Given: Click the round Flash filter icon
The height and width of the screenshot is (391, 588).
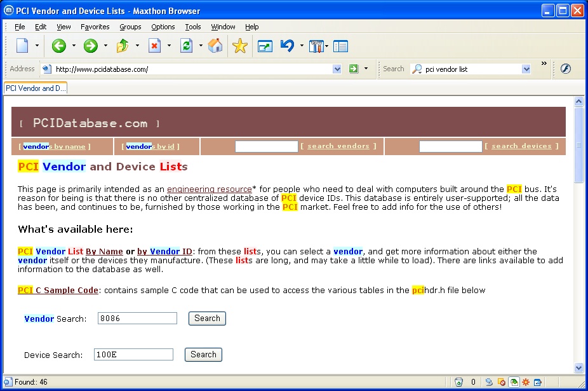Looking at the screenshot, I should pos(566,69).
